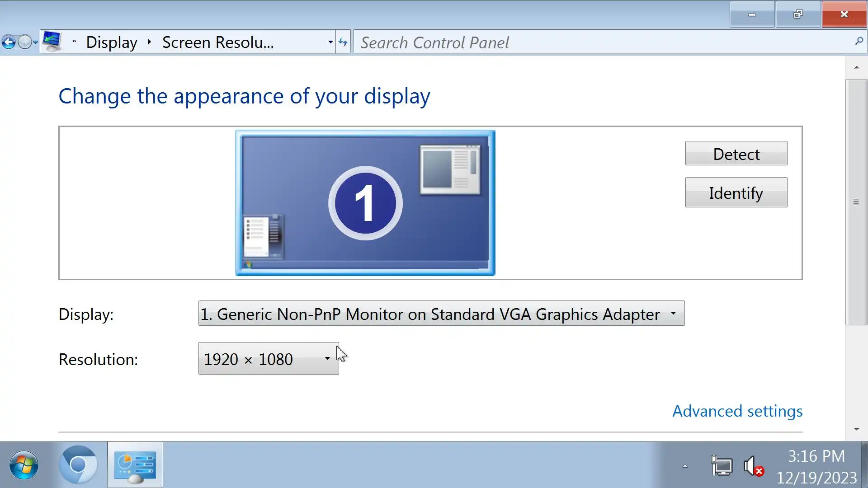Show hidden tray icons arrow

click(x=685, y=466)
